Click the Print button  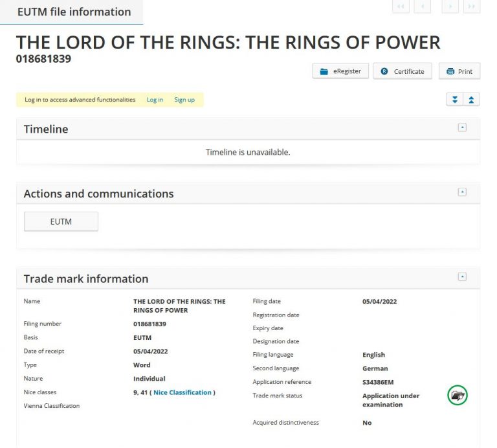pyautogui.click(x=459, y=71)
